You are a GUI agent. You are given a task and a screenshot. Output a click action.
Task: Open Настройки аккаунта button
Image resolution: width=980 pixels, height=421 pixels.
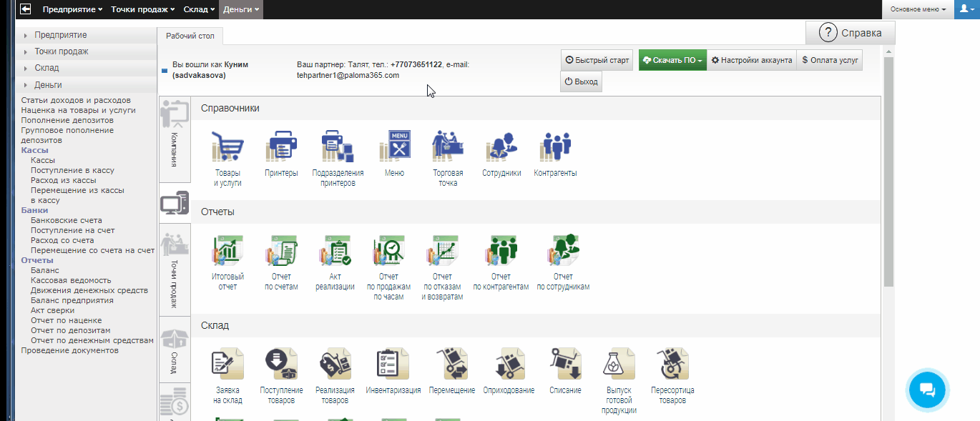click(x=751, y=61)
